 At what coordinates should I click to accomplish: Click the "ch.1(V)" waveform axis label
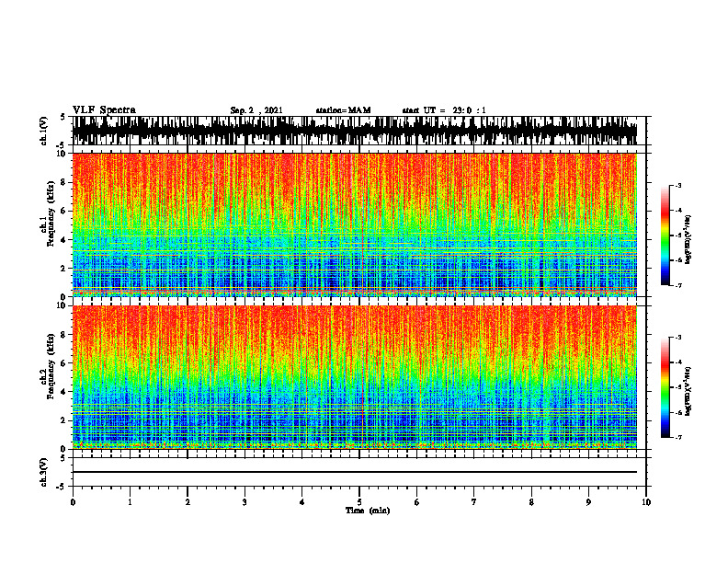44,131
